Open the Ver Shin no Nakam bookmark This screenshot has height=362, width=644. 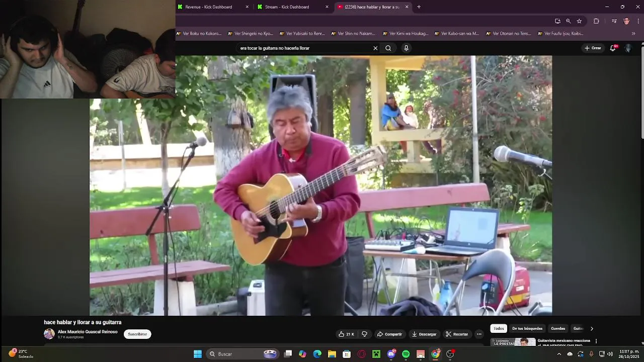point(353,34)
